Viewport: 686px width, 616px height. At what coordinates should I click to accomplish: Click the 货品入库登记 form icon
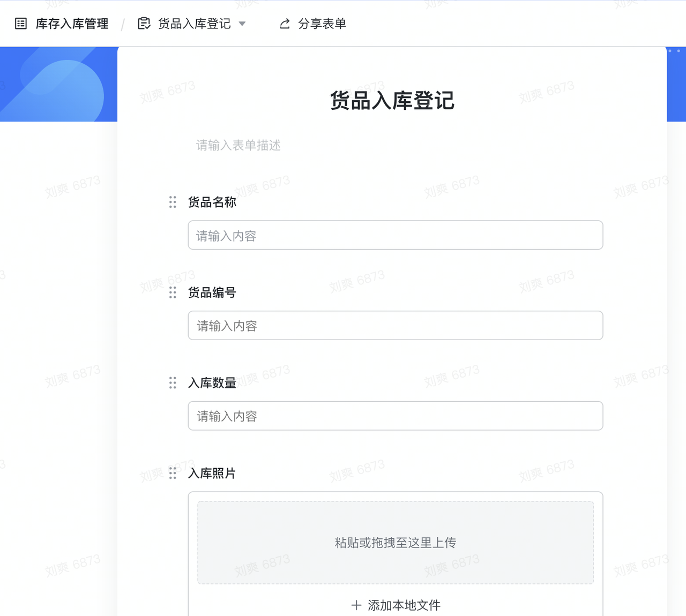pyautogui.click(x=144, y=24)
